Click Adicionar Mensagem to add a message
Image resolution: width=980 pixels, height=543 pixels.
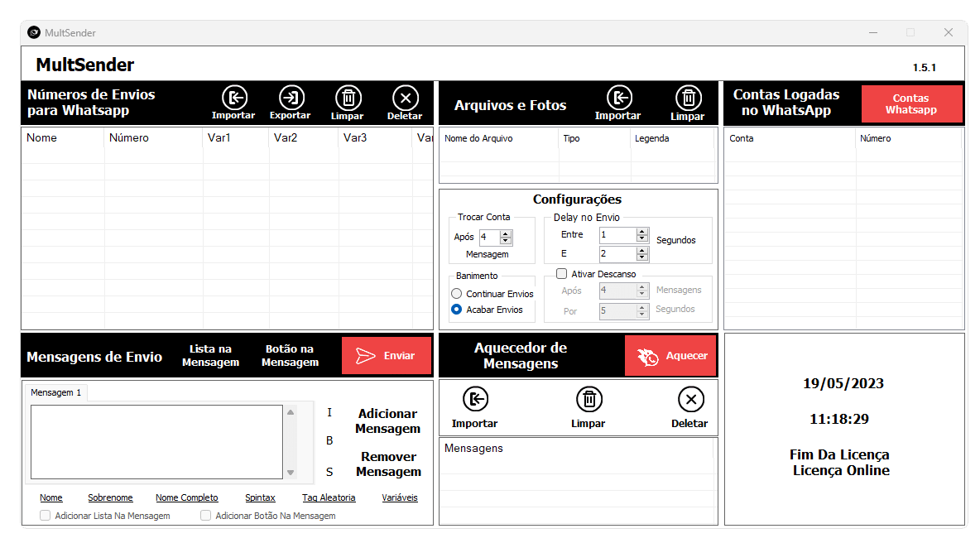pos(387,421)
